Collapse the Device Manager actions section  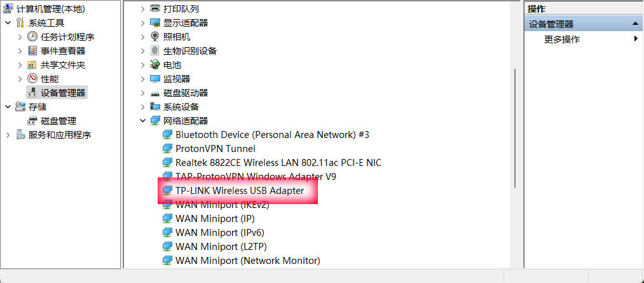[x=635, y=24]
